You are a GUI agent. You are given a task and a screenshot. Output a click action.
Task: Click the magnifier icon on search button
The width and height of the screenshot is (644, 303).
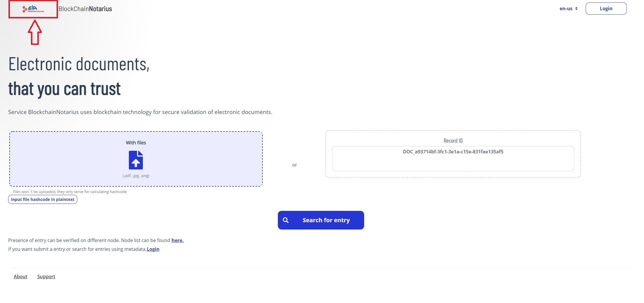pos(286,220)
